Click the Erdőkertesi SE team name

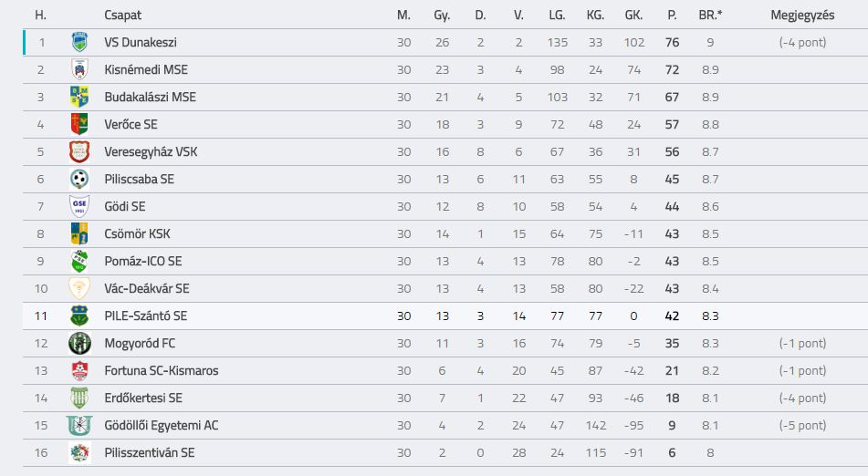coord(143,398)
